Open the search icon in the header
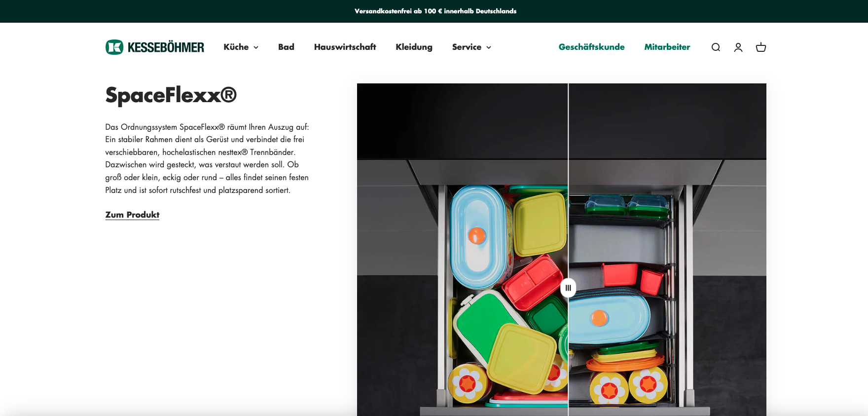Screen dimensions: 868x416 (x=716, y=47)
